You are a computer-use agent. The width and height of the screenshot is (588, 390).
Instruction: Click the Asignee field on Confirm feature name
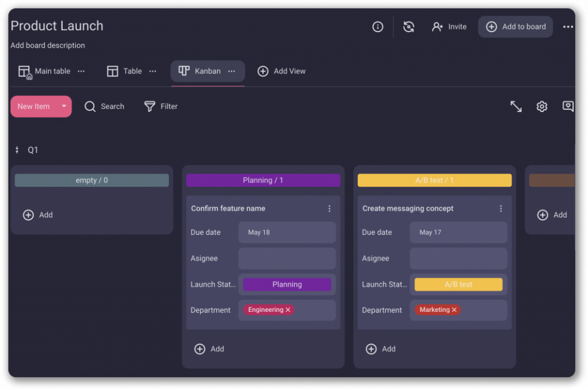287,258
